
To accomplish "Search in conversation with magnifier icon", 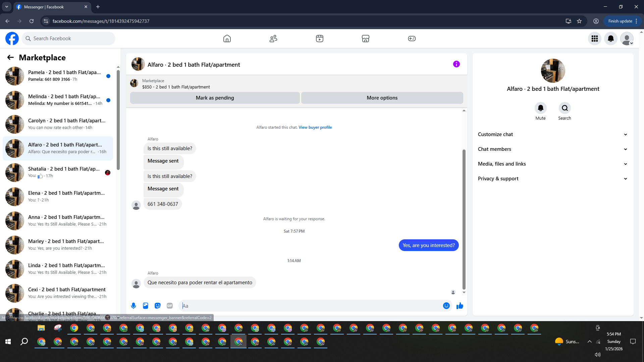I will click(x=565, y=108).
